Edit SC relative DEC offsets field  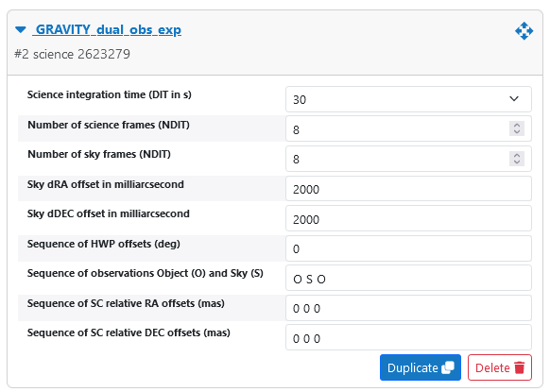pos(408,337)
